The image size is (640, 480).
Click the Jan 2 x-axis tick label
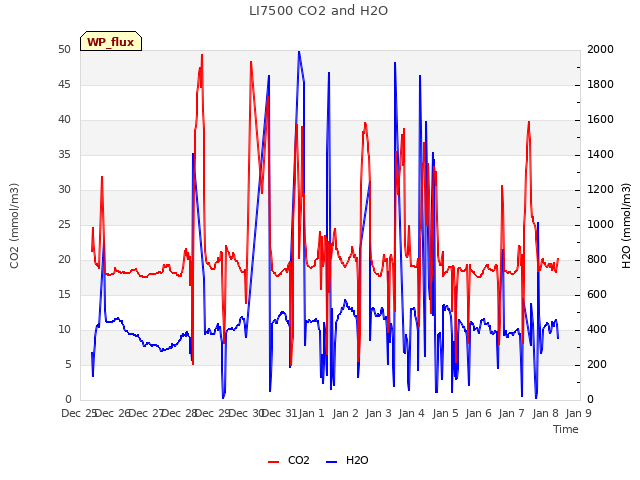345,413
